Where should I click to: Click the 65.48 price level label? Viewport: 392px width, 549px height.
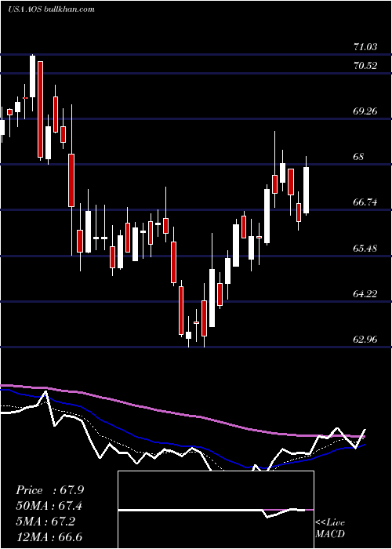[x=365, y=249]
